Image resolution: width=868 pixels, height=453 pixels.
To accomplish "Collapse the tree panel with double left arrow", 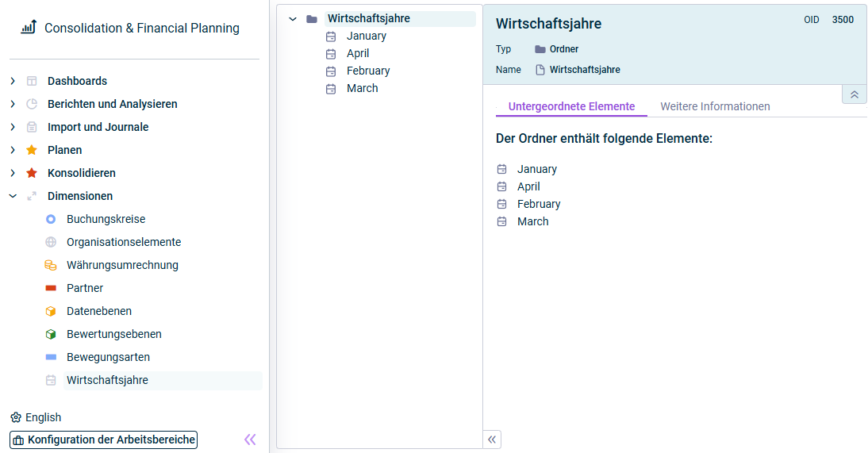I will 492,440.
